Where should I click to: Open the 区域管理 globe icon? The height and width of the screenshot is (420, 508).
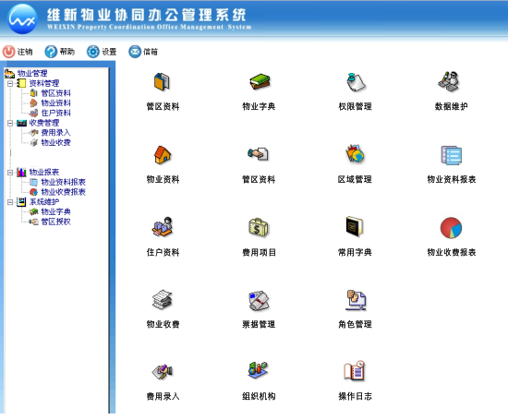coord(355,154)
